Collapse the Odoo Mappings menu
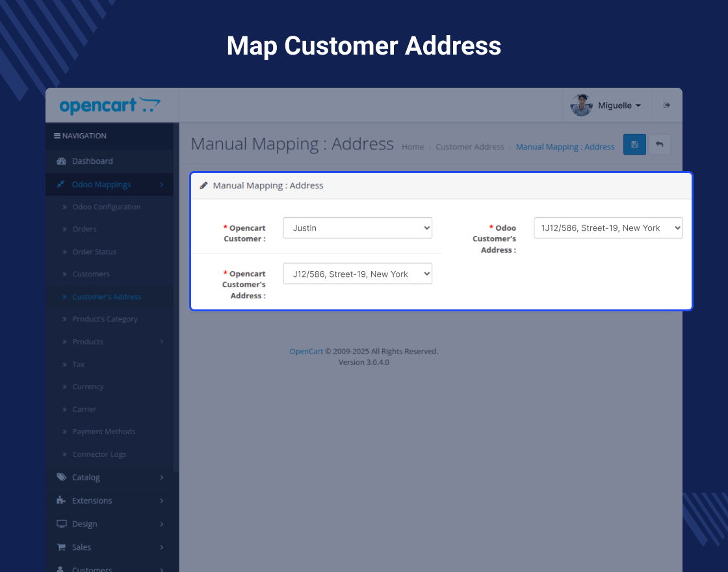This screenshot has height=572, width=728. click(x=110, y=185)
